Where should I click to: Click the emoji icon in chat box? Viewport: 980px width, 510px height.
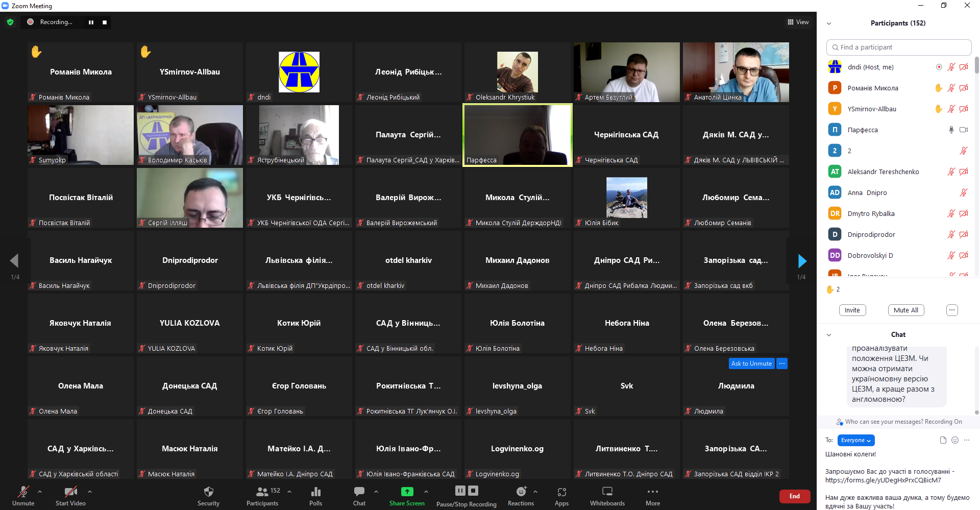pyautogui.click(x=955, y=440)
